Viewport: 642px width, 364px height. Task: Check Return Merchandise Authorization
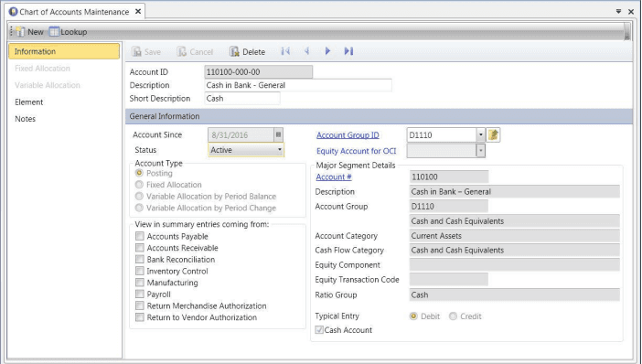140,305
